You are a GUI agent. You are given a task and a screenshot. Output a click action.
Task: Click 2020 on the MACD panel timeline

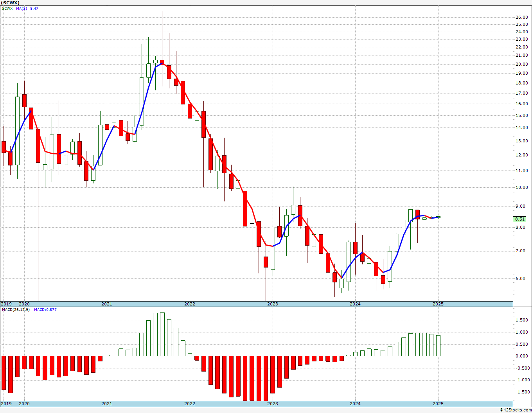24,404
